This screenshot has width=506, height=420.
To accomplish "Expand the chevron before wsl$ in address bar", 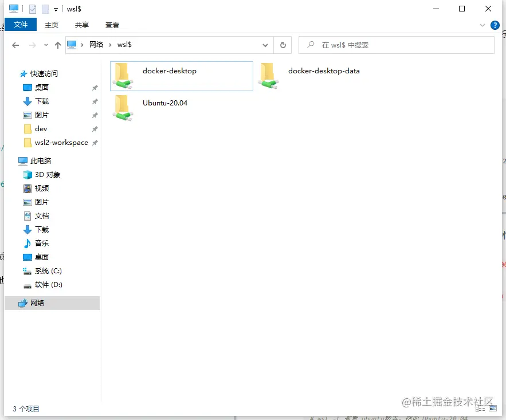I will click(x=111, y=45).
